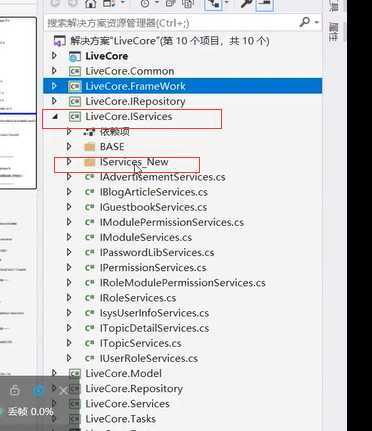
Task: Expand the LiveCore.IRepository project
Action: [x=54, y=101]
